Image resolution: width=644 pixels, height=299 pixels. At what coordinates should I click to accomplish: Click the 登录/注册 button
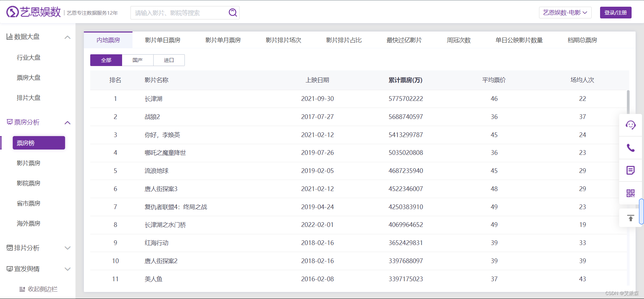coord(615,13)
